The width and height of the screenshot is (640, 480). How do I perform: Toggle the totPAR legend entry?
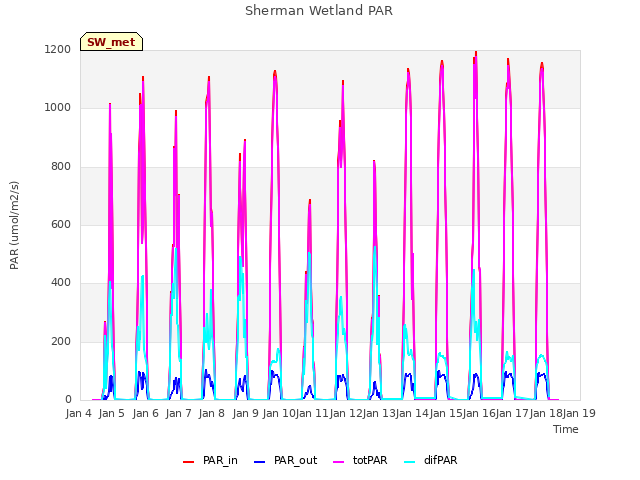coord(360,460)
